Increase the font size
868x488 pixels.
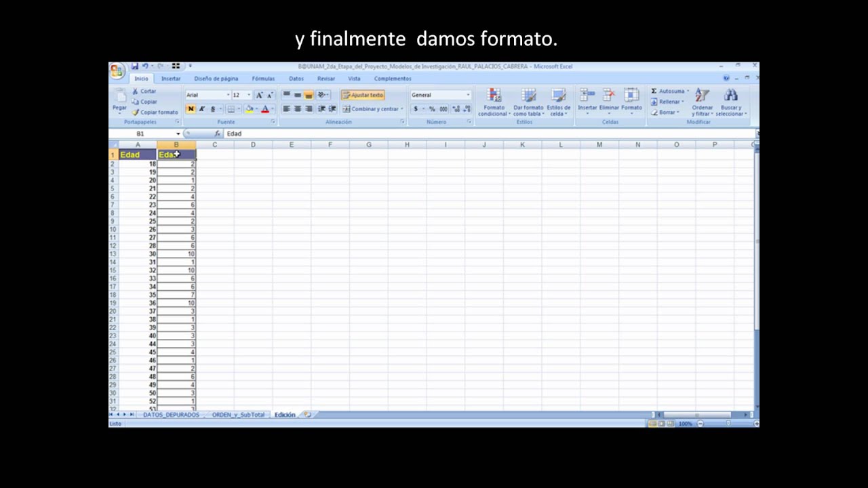(x=260, y=95)
